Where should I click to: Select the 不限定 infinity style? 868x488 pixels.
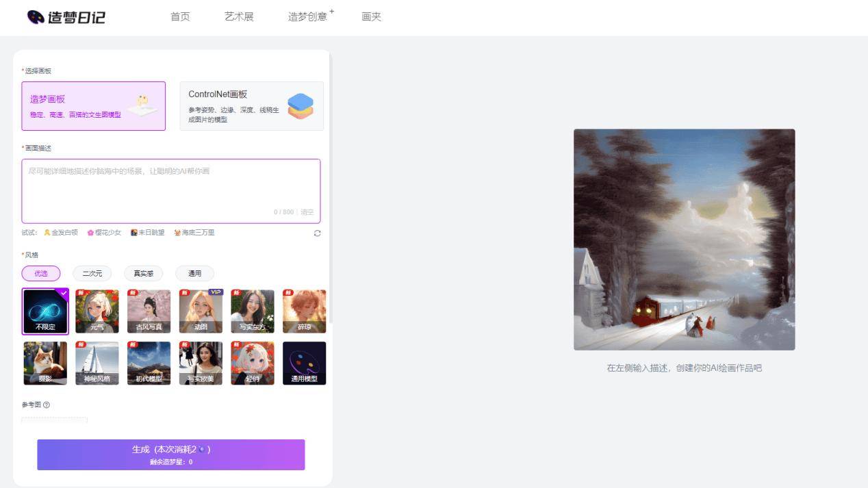pyautogui.click(x=45, y=311)
